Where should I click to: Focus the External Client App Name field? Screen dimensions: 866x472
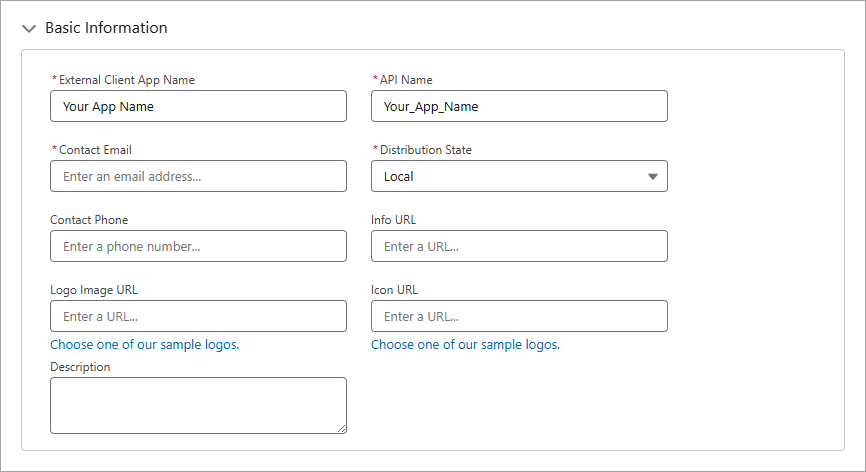click(198, 106)
